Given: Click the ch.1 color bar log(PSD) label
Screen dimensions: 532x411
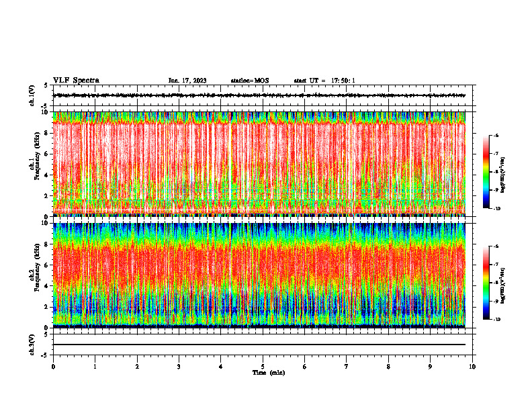Looking at the screenshot, I should [x=503, y=175].
